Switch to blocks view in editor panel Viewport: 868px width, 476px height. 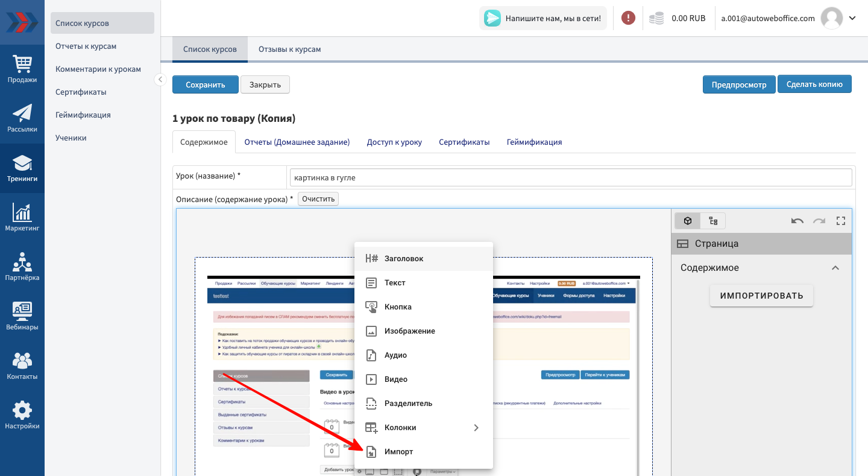tap(688, 221)
